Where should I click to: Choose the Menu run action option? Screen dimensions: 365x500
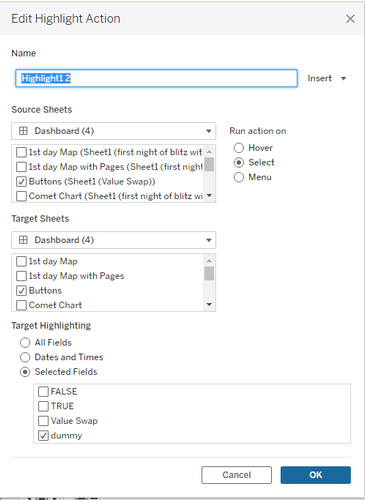(239, 177)
